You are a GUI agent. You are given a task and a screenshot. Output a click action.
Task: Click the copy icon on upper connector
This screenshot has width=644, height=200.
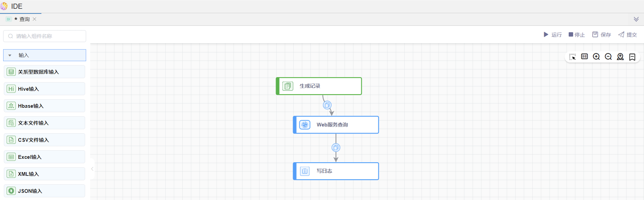coord(327,105)
